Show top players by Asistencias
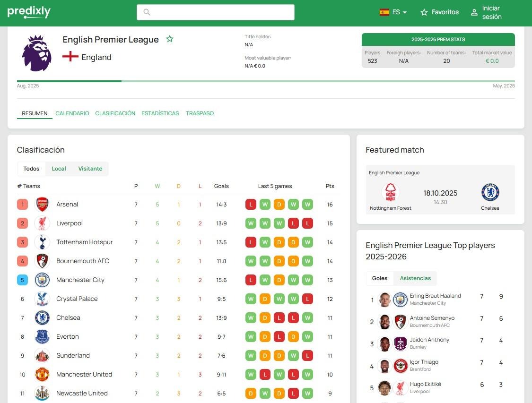This screenshot has width=532, height=403. [415, 278]
